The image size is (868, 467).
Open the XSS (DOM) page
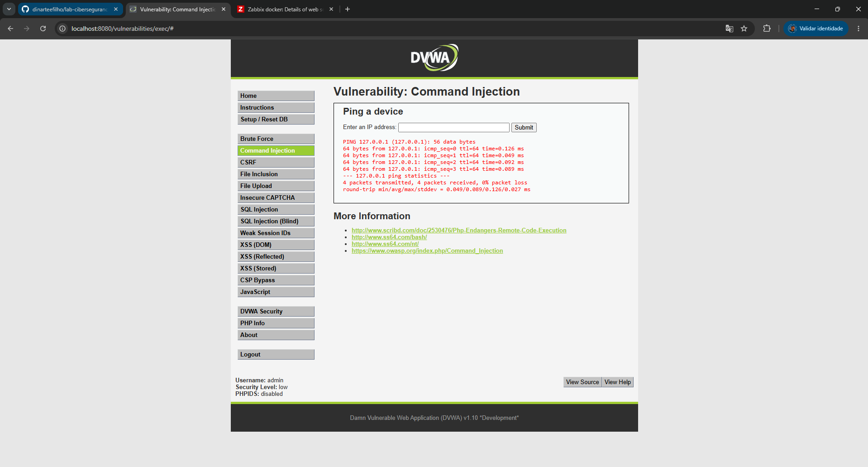pos(276,245)
